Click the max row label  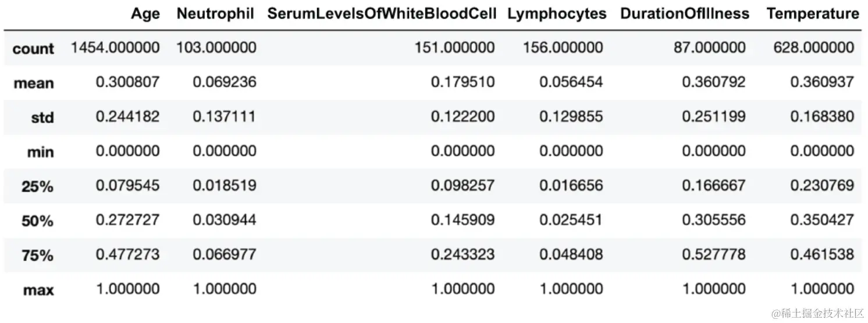pos(39,289)
